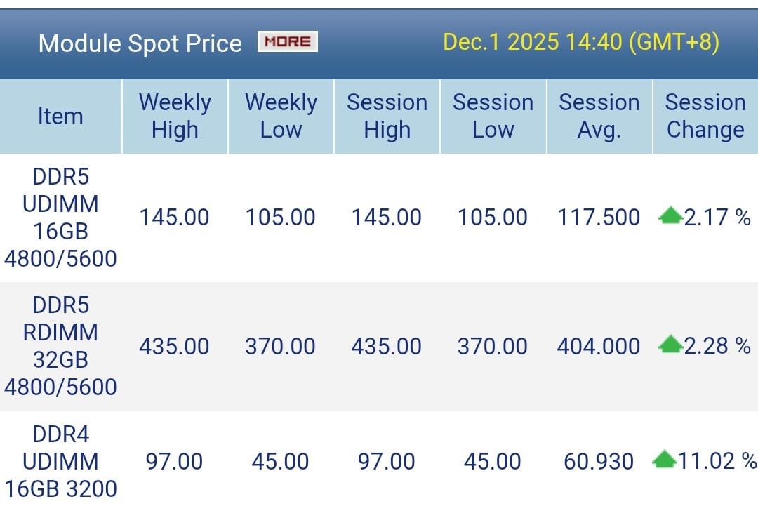The width and height of the screenshot is (758, 532).
Task: Click the Dec.1 2025 14:40 timestamp
Action: [581, 42]
